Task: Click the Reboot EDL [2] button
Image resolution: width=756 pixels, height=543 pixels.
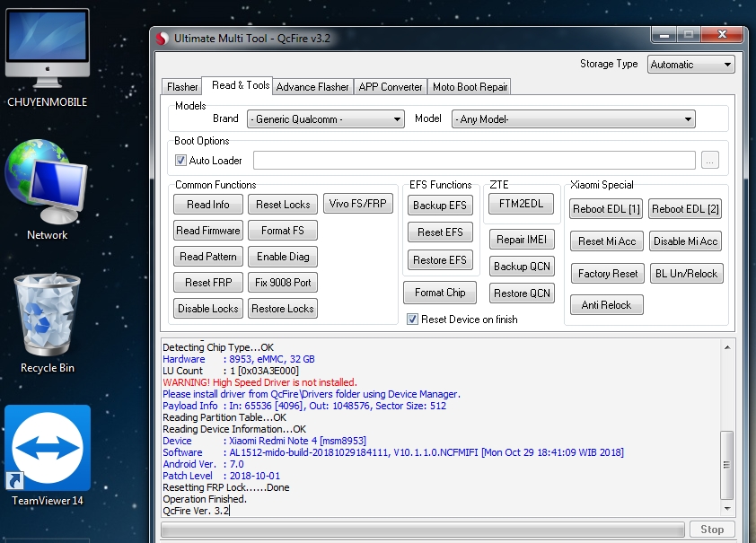Action: point(685,208)
